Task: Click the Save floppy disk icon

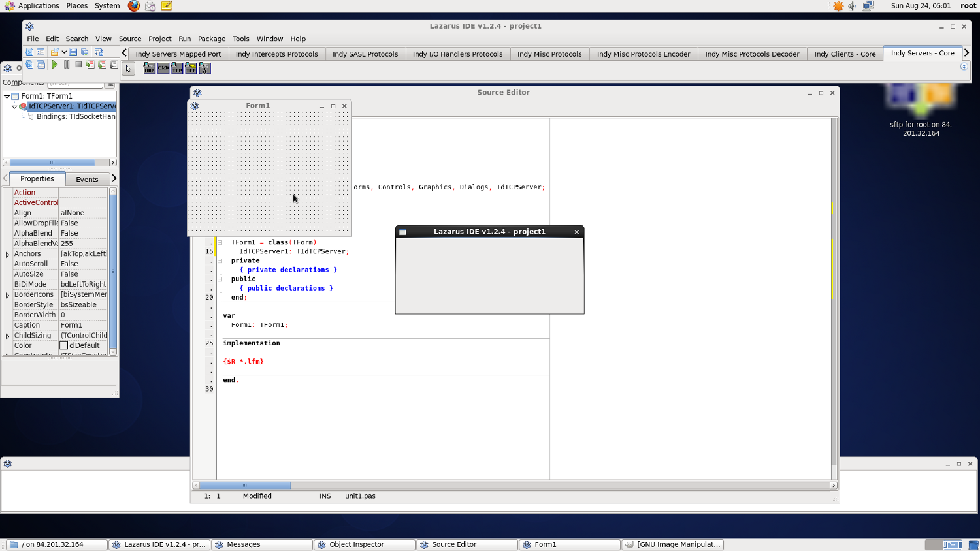Action: [73, 52]
